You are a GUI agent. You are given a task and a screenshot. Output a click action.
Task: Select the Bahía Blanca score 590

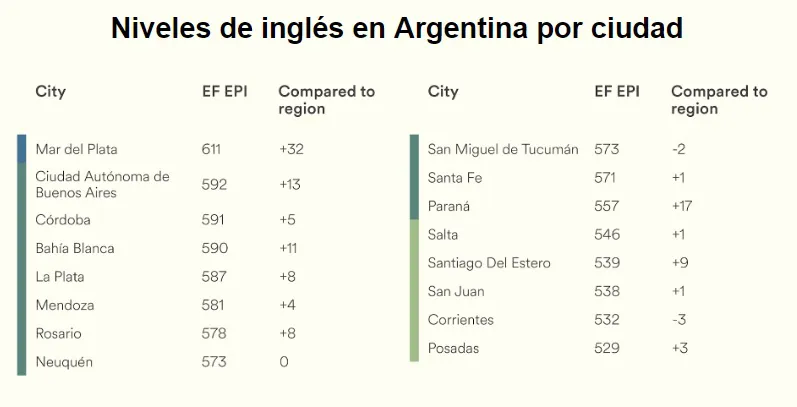tap(214, 248)
